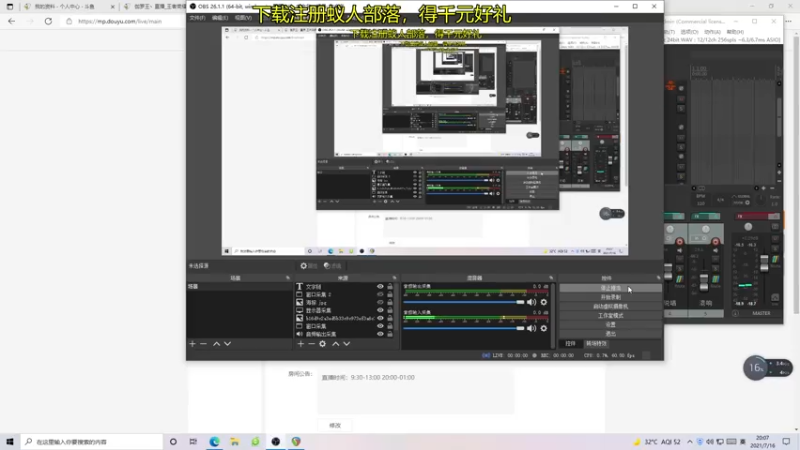
Task: Move the scene down in Scenes panel
Action: click(228, 344)
